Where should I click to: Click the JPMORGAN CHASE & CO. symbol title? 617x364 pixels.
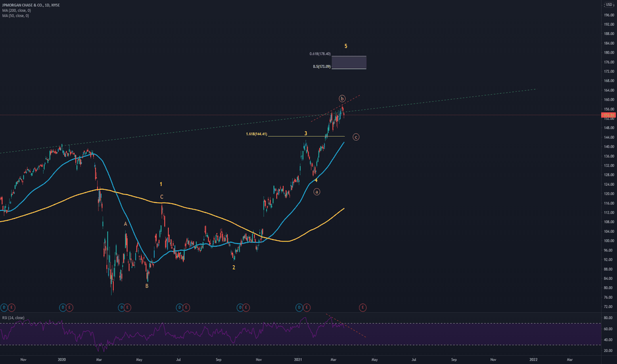(30, 5)
